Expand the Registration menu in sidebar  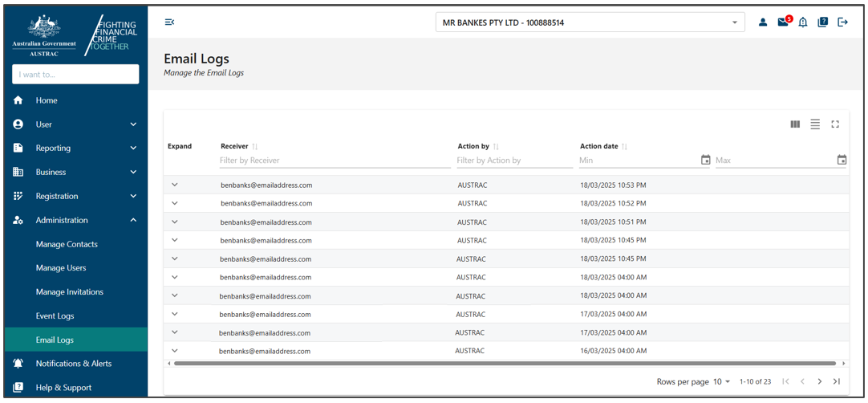[x=76, y=196]
